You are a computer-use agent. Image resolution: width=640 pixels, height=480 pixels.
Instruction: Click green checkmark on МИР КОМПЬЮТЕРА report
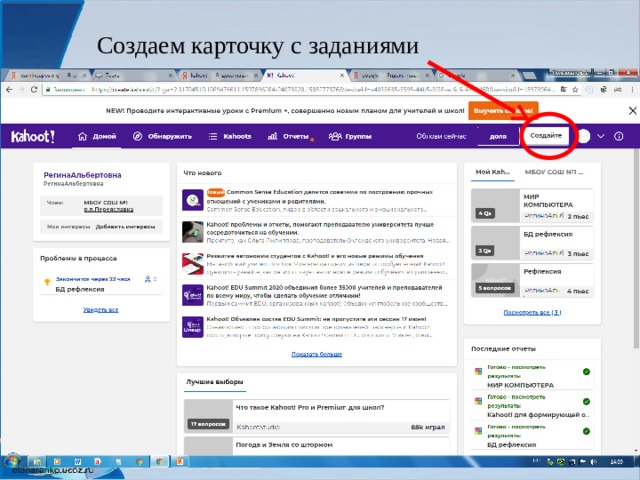586,371
